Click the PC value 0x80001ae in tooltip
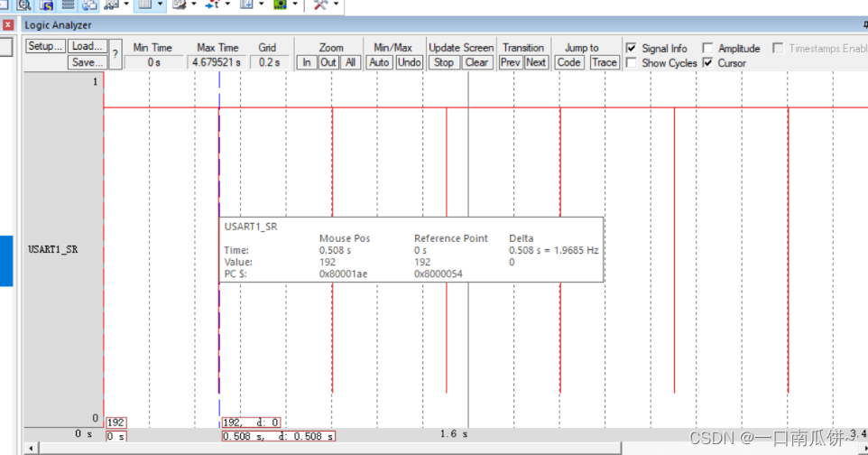 pos(343,274)
